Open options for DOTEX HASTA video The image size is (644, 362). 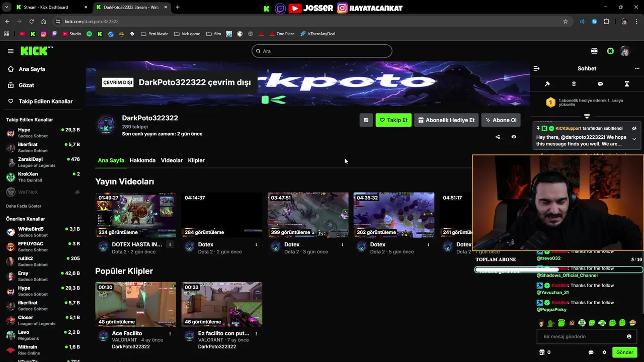tap(170, 244)
